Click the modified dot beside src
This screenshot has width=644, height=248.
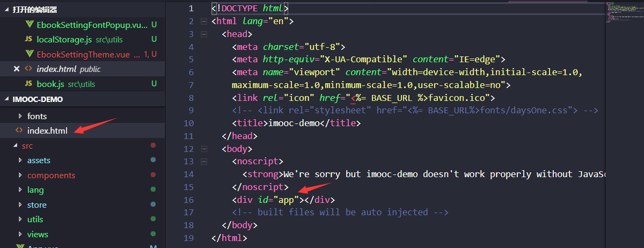pyautogui.click(x=153, y=145)
